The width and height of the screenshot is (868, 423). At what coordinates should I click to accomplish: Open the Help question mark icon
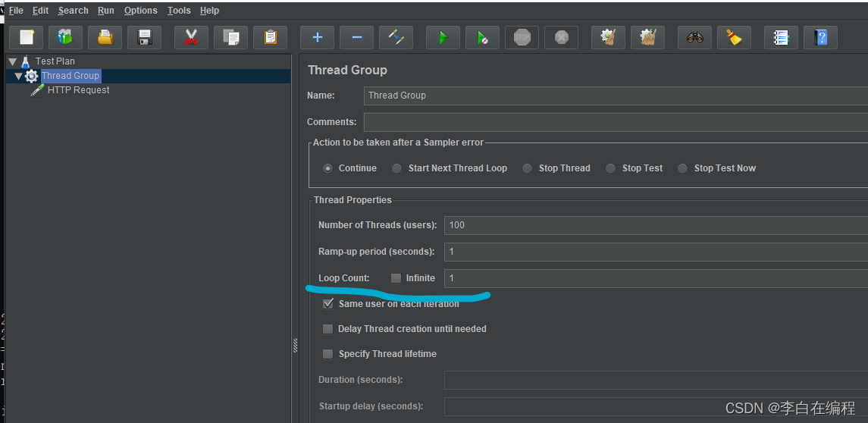[x=820, y=38]
